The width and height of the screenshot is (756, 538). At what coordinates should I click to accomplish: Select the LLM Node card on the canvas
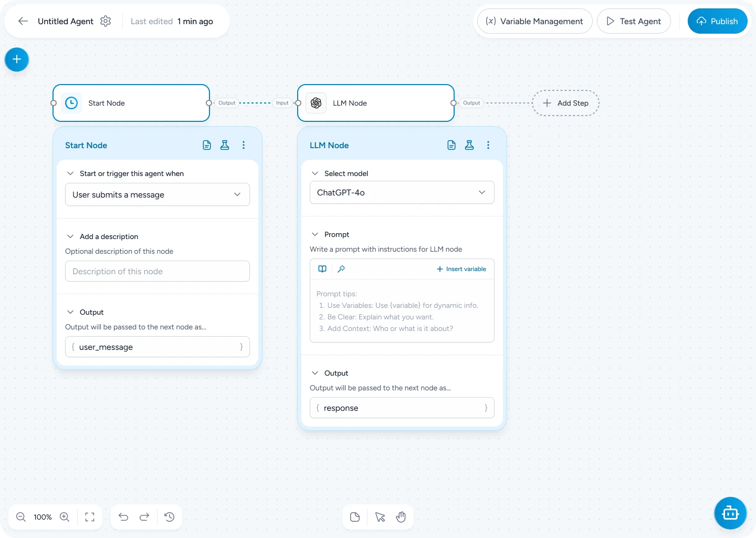coord(376,103)
